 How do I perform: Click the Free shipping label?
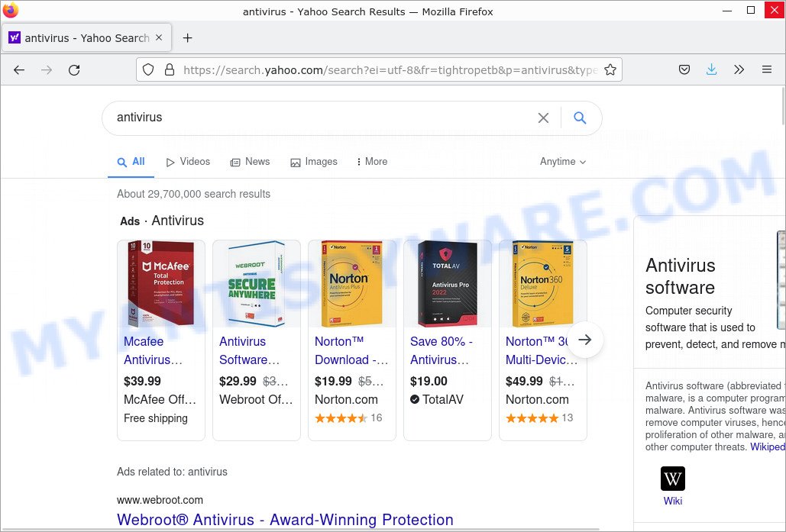[x=155, y=418]
